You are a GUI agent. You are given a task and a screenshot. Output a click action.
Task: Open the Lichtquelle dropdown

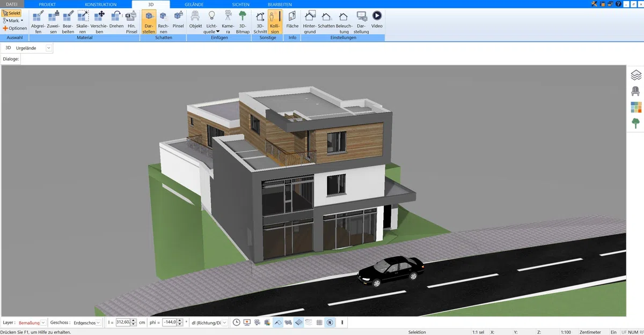(x=212, y=22)
